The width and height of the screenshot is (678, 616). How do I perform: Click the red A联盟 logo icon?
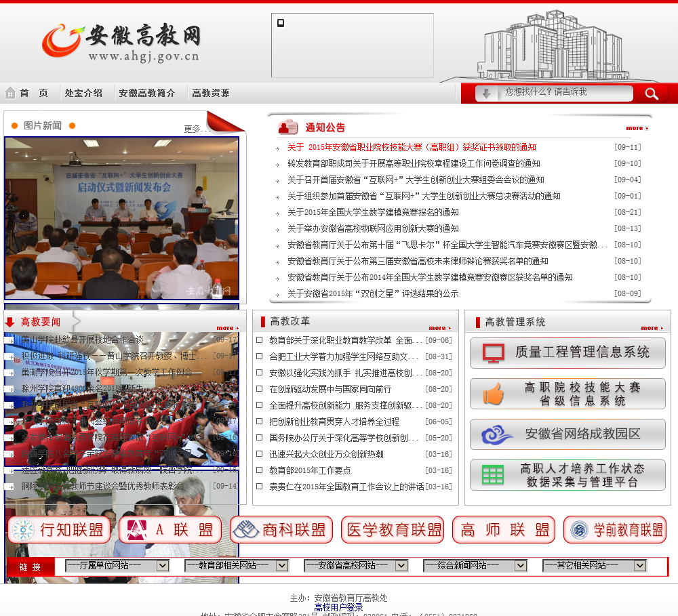point(137,530)
